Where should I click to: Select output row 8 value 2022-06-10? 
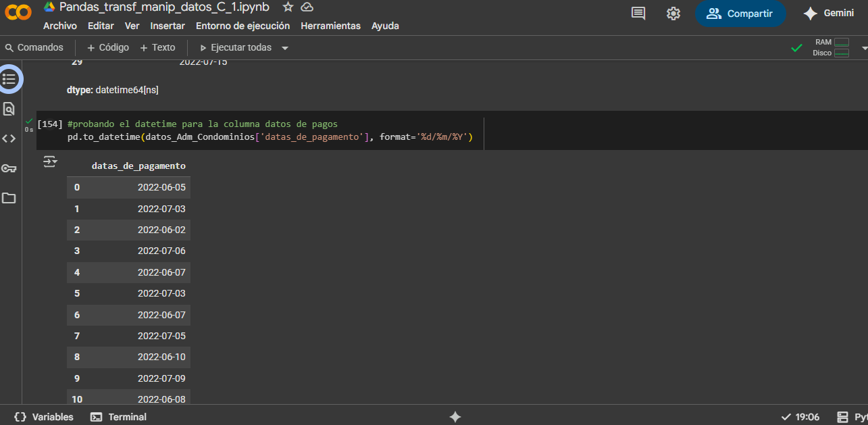[x=161, y=357]
